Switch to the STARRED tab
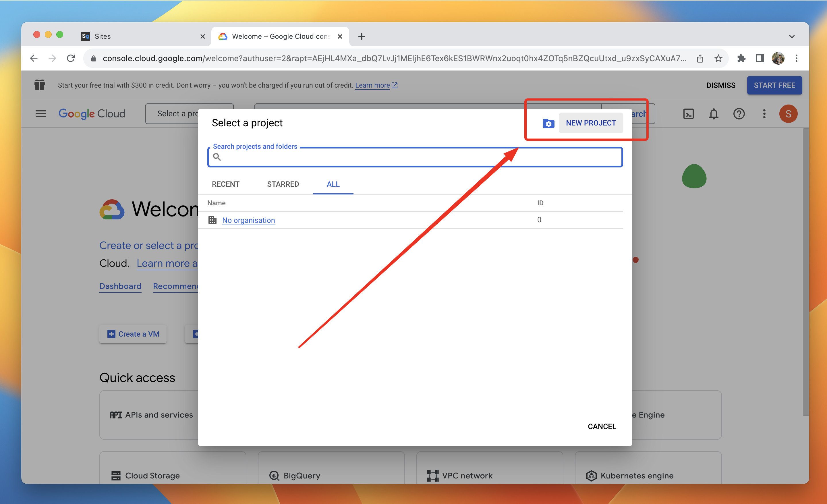 pyautogui.click(x=283, y=184)
